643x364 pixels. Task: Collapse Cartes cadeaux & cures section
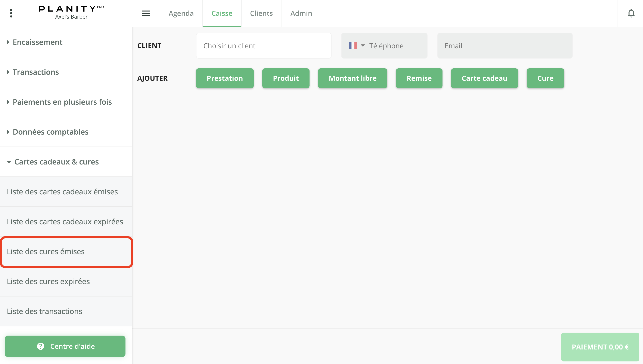pos(56,162)
